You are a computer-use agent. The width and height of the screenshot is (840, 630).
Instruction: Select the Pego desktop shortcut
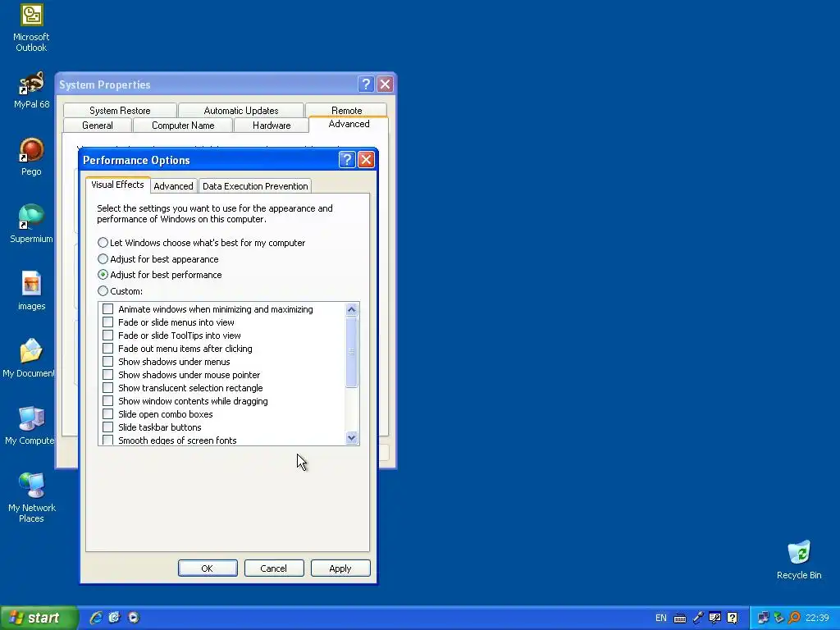31,157
